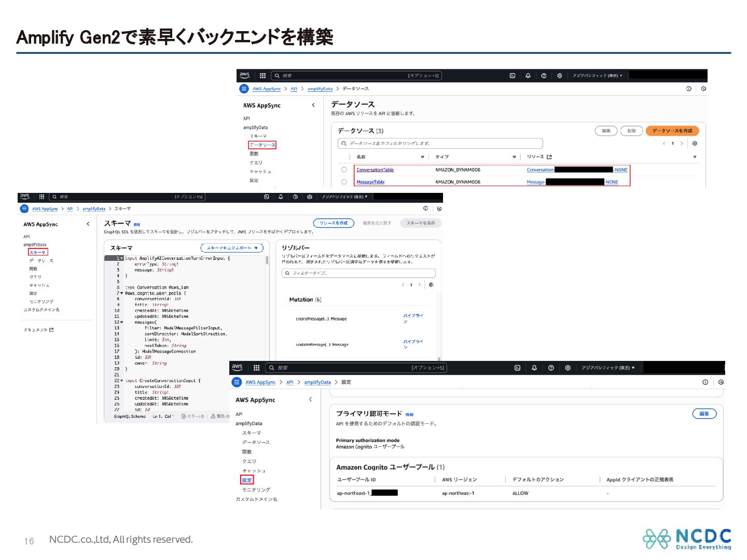Focus search box in Settings console header
Image resolution: width=747 pixels, height=560 pixels.
tap(355, 368)
